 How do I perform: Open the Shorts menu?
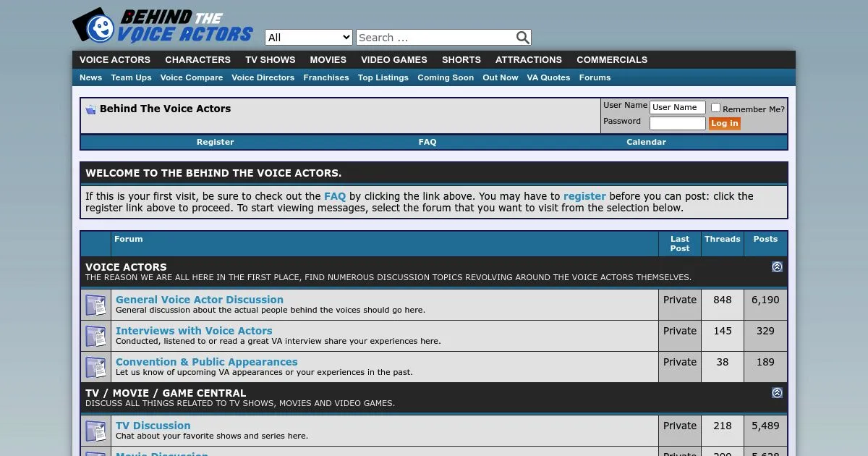click(x=461, y=60)
